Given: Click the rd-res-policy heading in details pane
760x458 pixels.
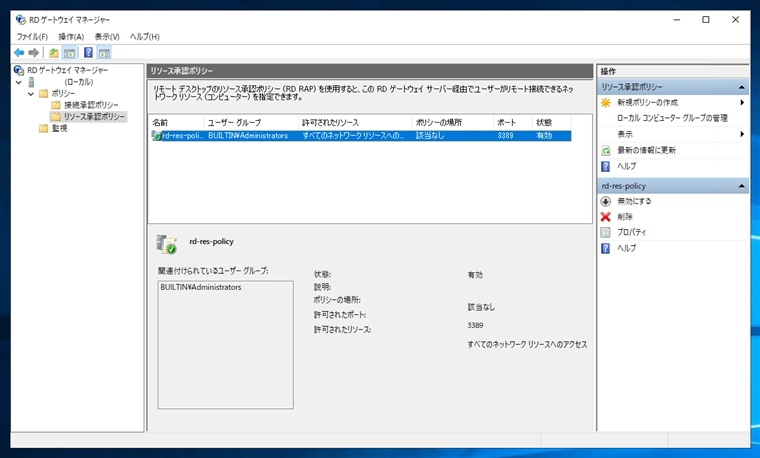Looking at the screenshot, I should [211, 241].
